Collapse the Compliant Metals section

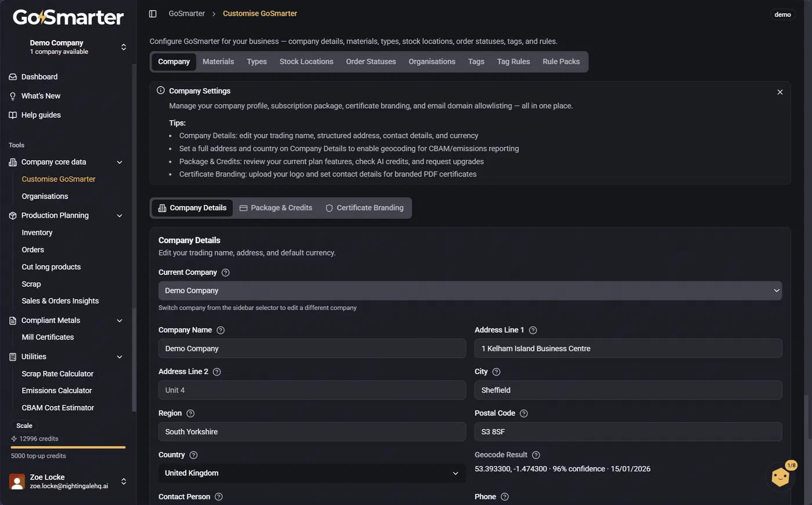(119, 320)
